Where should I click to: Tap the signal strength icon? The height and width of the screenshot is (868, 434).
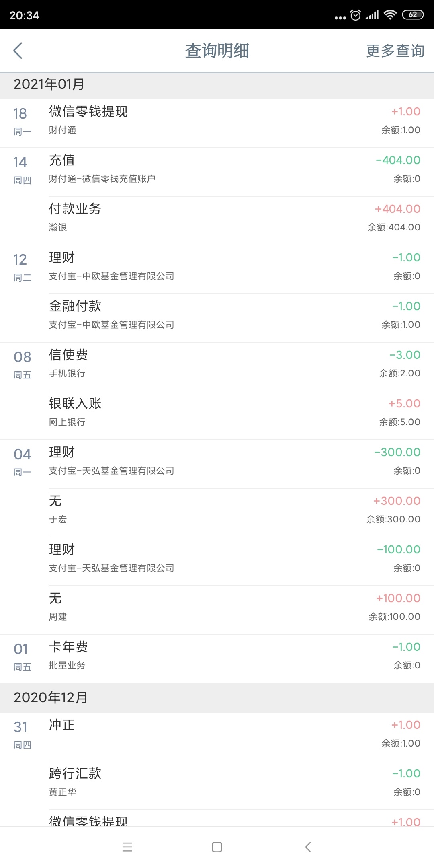click(x=372, y=15)
